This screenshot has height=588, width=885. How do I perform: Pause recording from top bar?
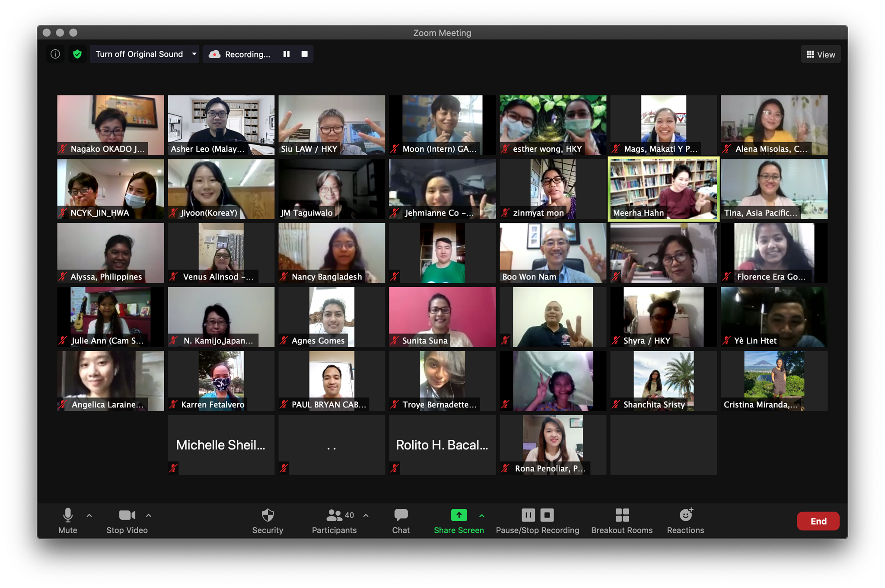pyautogui.click(x=287, y=54)
